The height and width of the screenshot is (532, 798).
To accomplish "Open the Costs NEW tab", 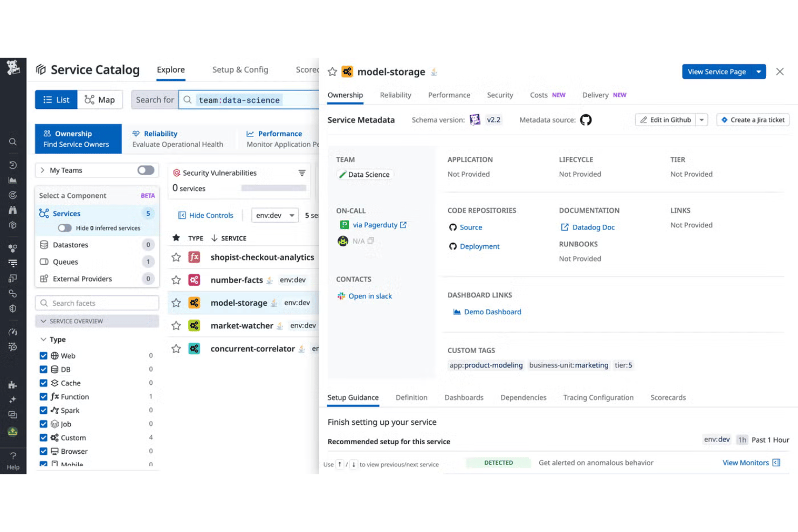I will pyautogui.click(x=548, y=95).
